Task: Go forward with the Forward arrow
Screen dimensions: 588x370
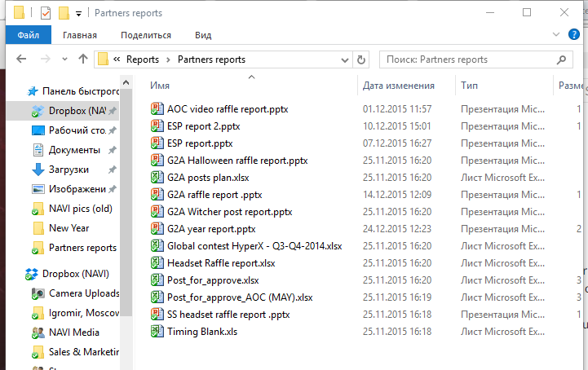Action: 46,59
